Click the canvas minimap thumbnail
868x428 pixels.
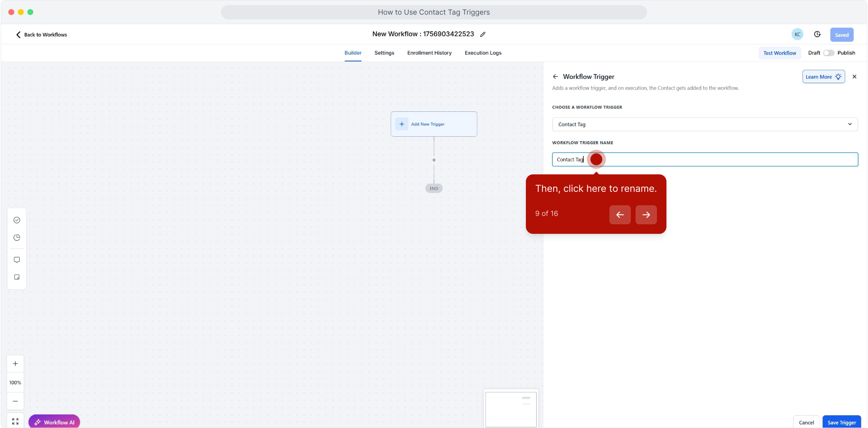click(x=511, y=409)
